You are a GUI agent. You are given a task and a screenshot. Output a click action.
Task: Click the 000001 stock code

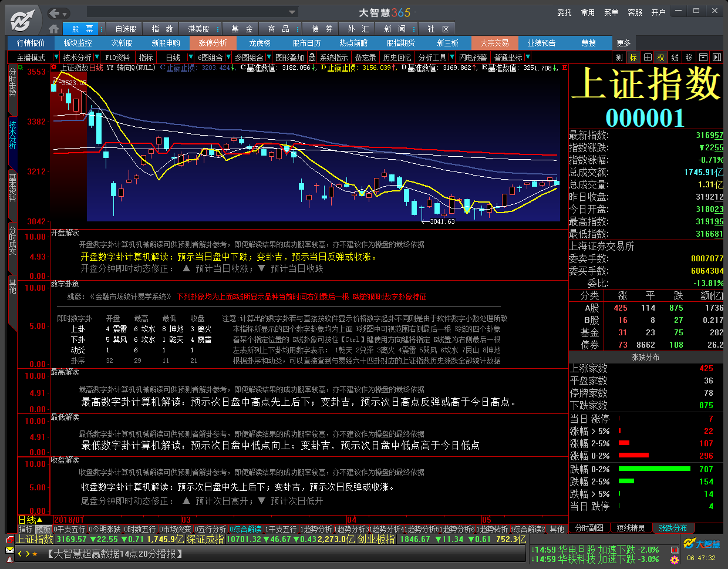pos(645,117)
